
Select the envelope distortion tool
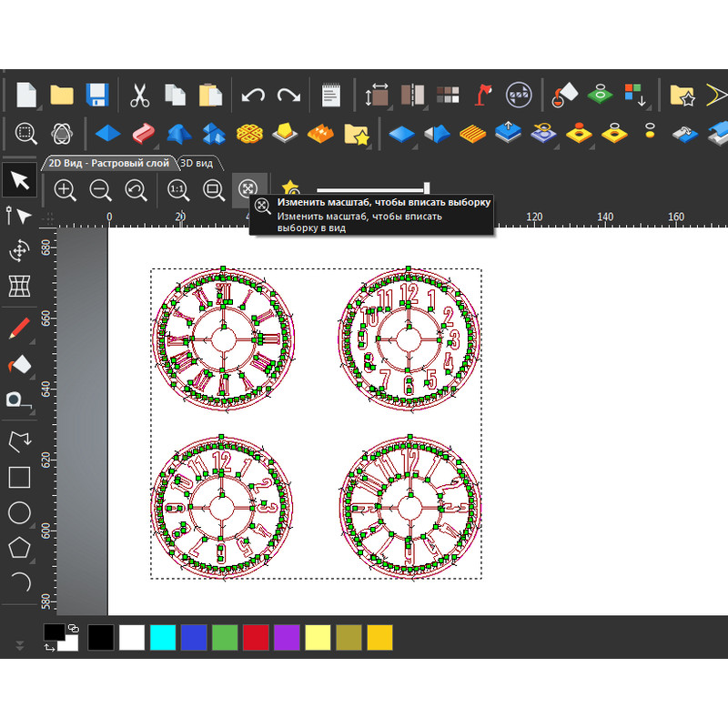[20, 287]
